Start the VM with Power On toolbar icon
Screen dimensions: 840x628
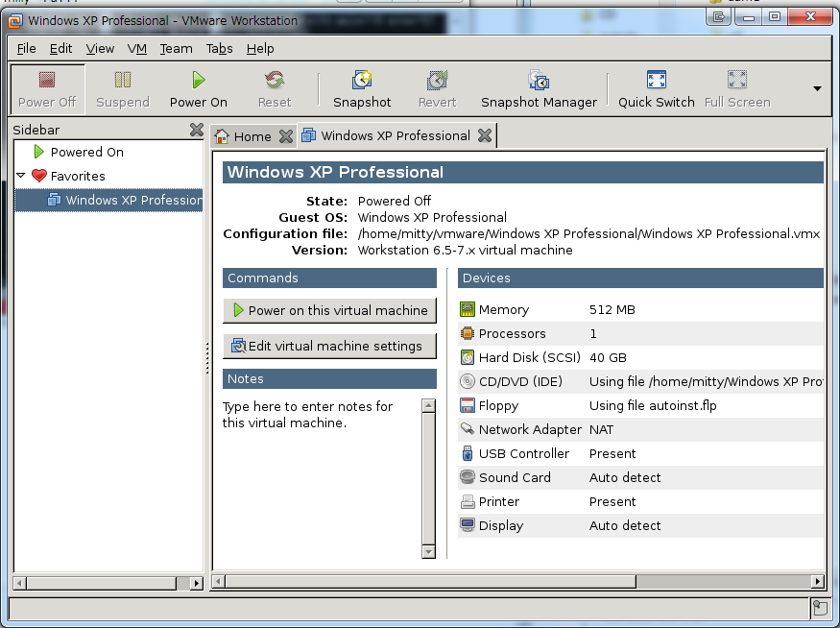[x=198, y=80]
